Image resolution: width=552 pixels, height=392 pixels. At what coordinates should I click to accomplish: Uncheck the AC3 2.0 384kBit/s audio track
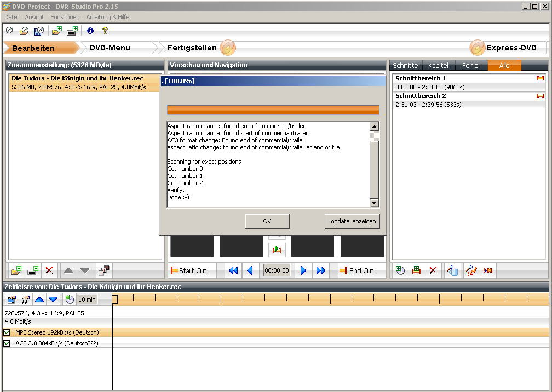[x=7, y=343]
